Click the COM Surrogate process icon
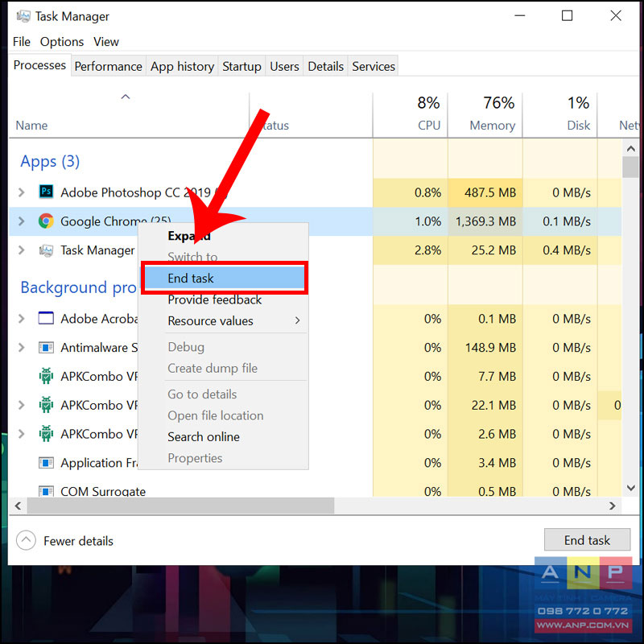644x644 pixels. (46, 491)
